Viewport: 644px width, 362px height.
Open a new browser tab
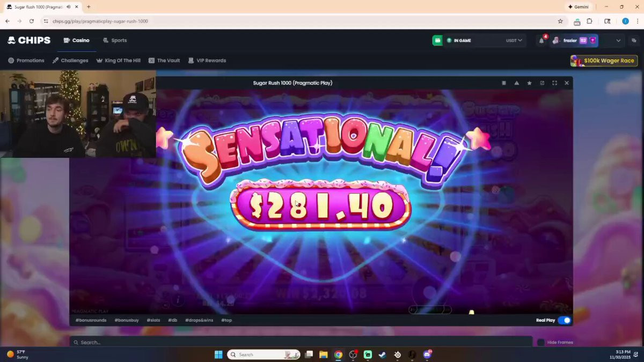(x=89, y=7)
